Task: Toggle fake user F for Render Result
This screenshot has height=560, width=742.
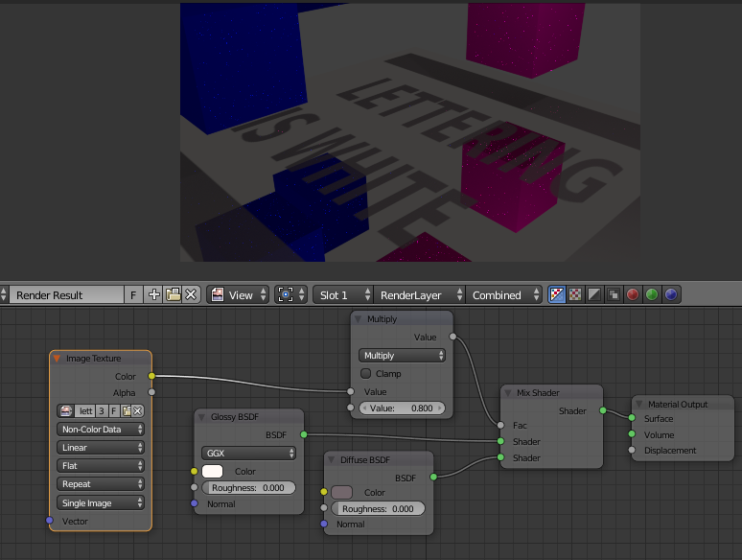Action: 133,295
